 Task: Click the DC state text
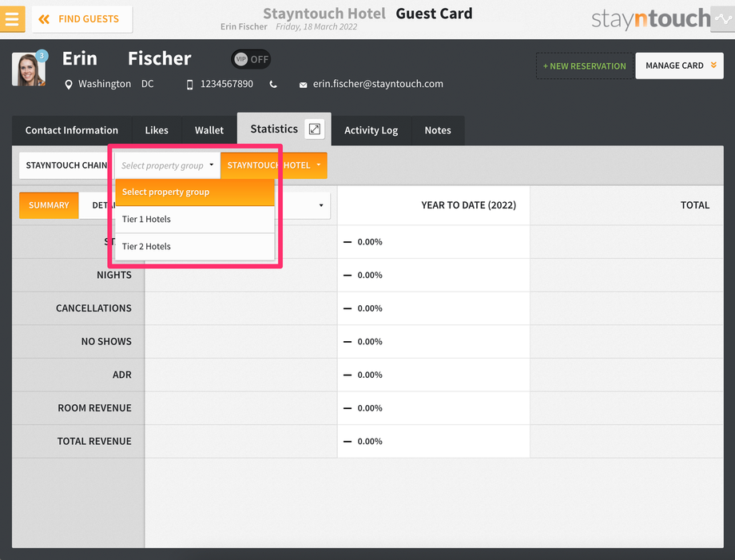tap(148, 84)
